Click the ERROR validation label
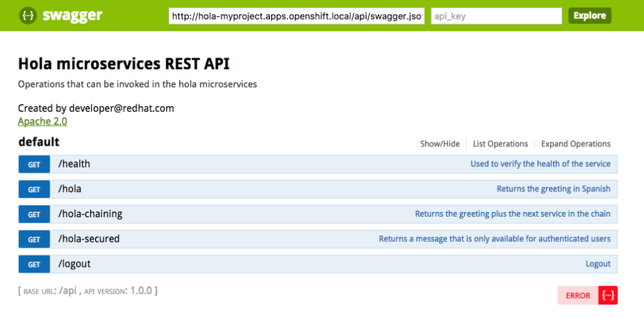 click(578, 295)
